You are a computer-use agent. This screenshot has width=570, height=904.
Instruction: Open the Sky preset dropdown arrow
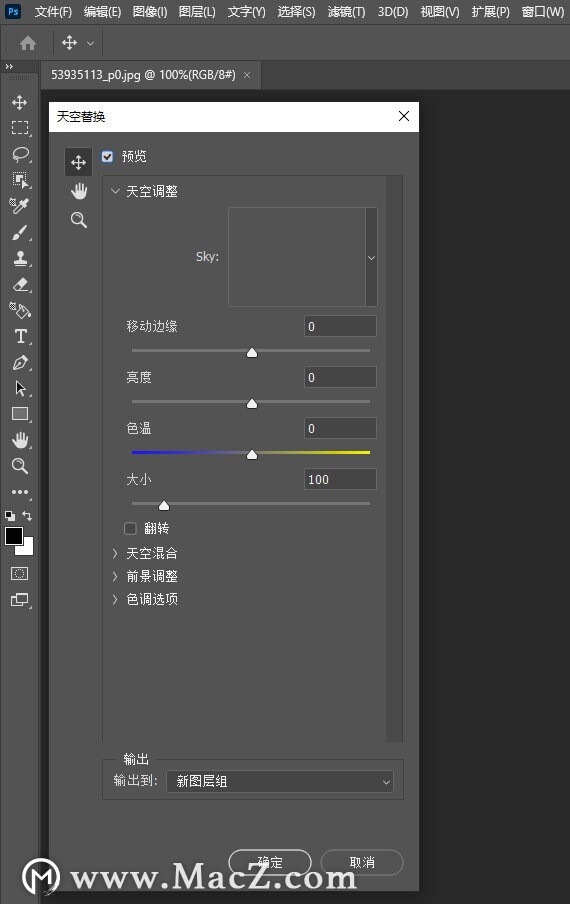click(x=372, y=257)
